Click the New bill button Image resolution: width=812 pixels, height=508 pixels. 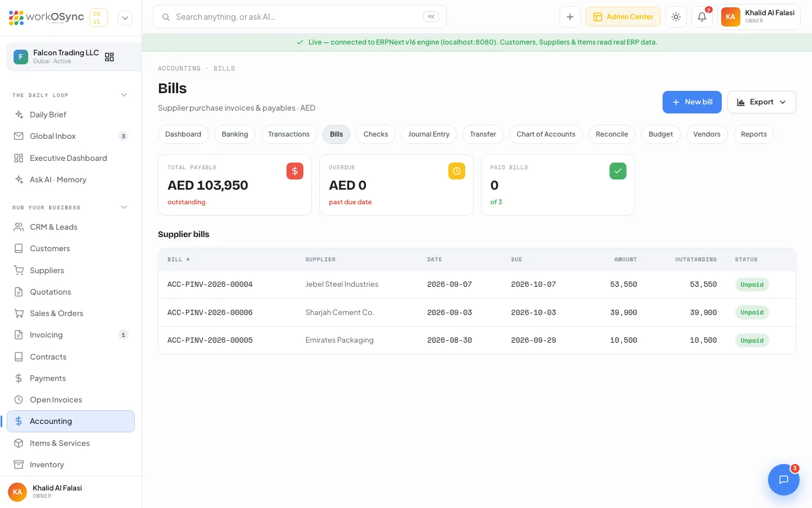click(x=692, y=102)
